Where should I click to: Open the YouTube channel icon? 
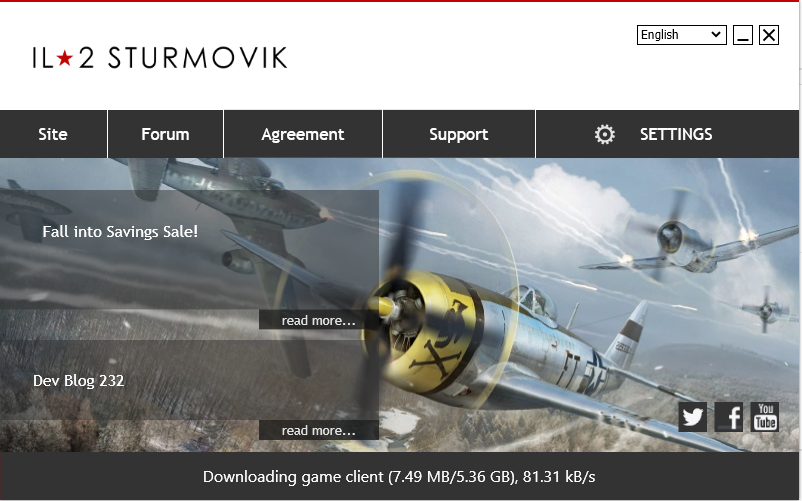pyautogui.click(x=765, y=417)
